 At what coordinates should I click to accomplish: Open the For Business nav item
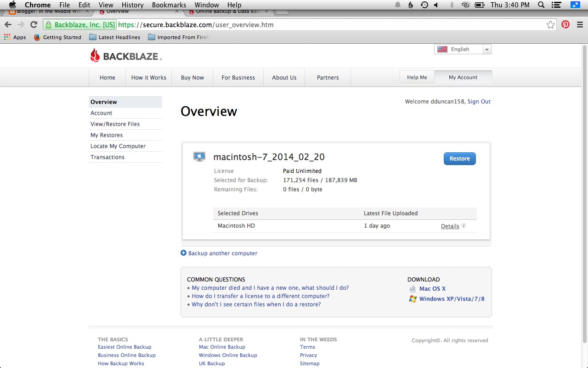point(238,78)
